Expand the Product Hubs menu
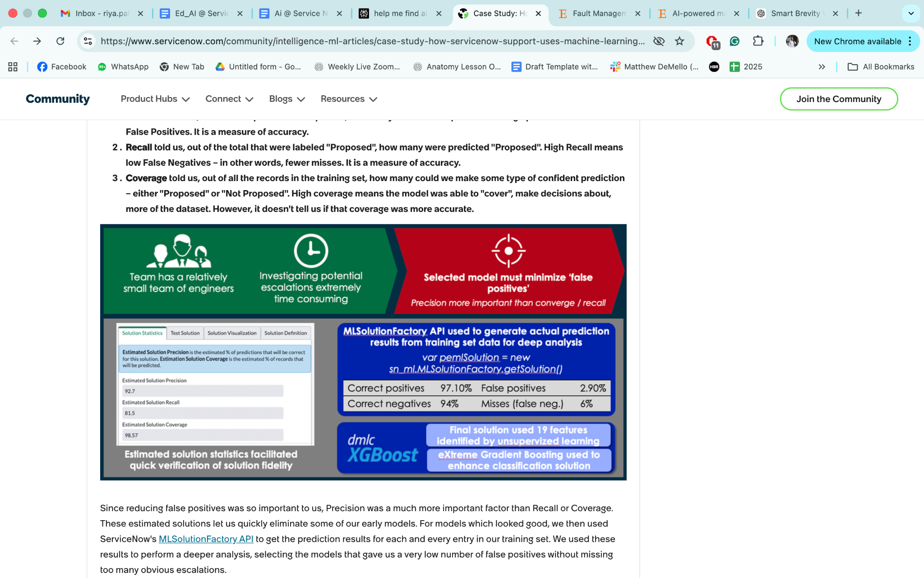This screenshot has width=924, height=578. point(155,99)
